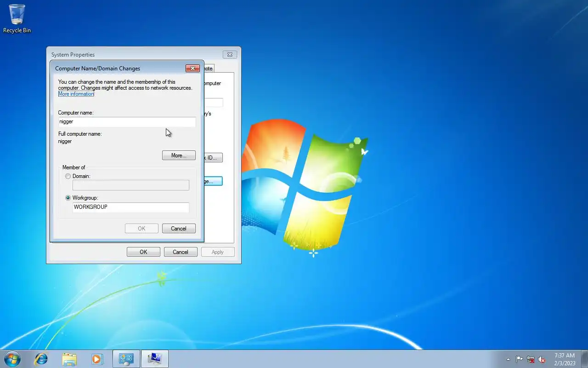Click Cancel in the System Properties window
588x368 pixels.
coord(181,252)
